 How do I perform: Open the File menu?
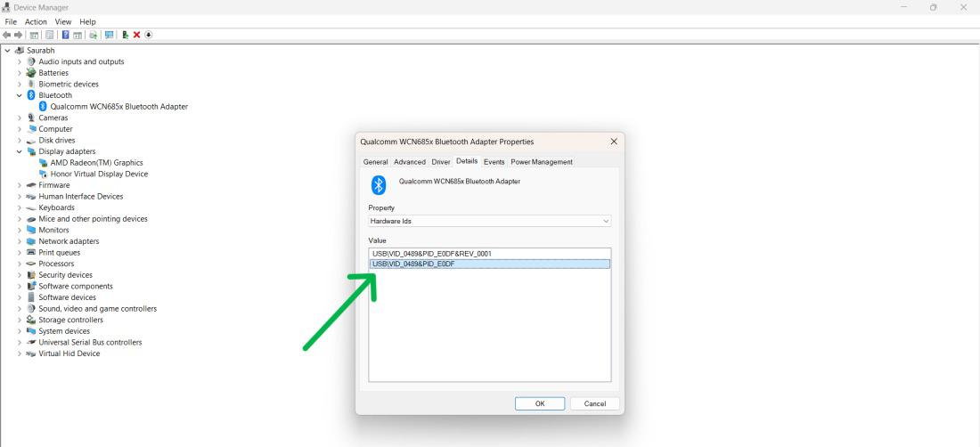pos(11,22)
